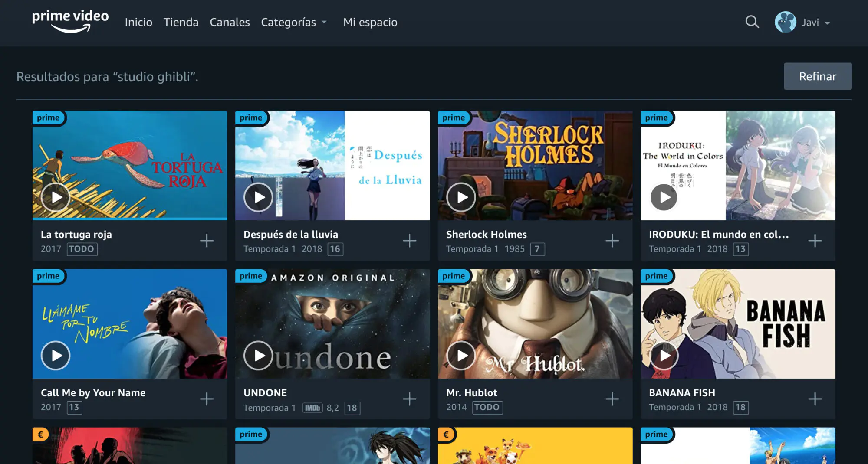Add Después de la lluvia to watchlist
Viewport: 868px width, 464px height.
(x=409, y=241)
